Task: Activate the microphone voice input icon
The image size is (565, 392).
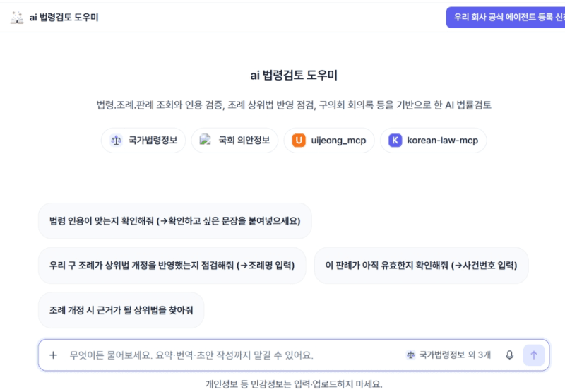Action: [x=509, y=355]
